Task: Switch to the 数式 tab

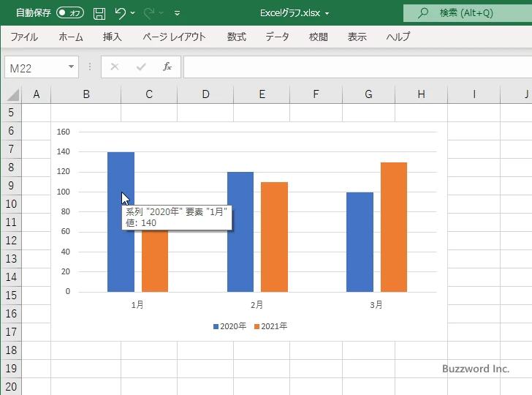Action: coord(237,37)
